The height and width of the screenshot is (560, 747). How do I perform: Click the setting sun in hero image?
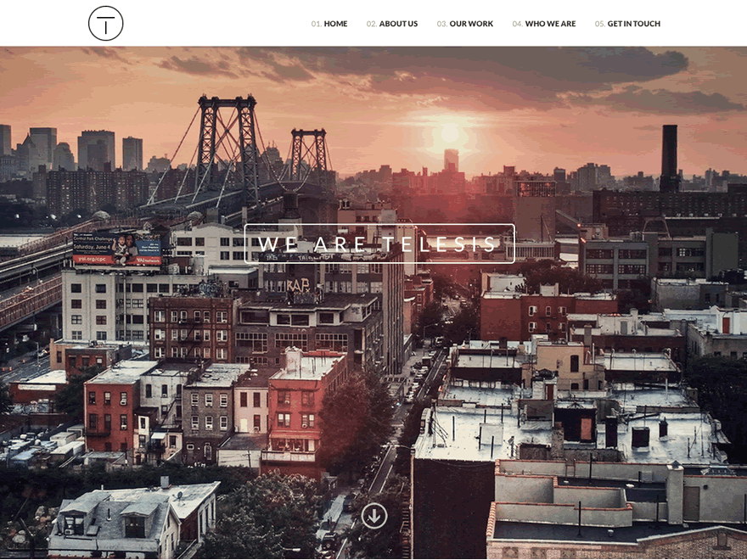point(450,133)
